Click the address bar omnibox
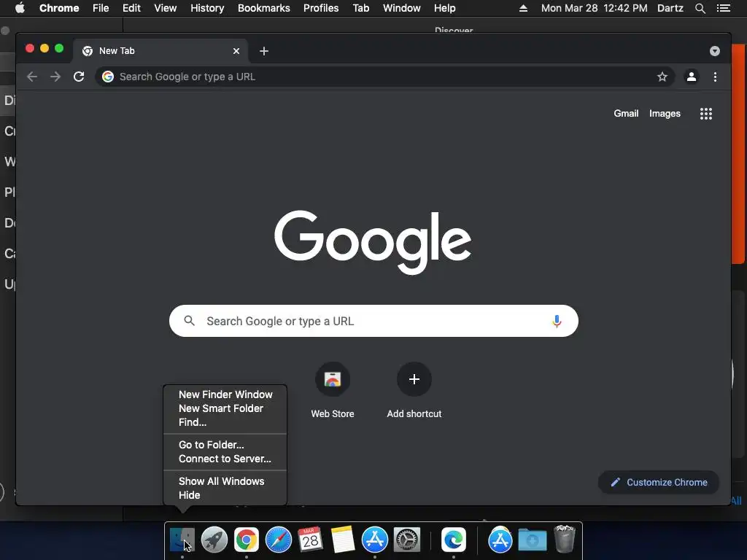This screenshot has height=560, width=747. (384, 77)
